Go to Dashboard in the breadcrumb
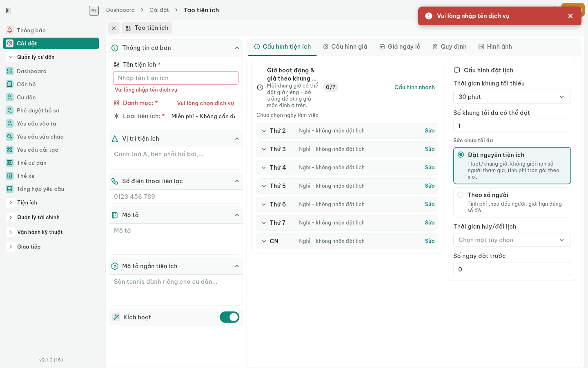This screenshot has height=368, width=588. (120, 10)
